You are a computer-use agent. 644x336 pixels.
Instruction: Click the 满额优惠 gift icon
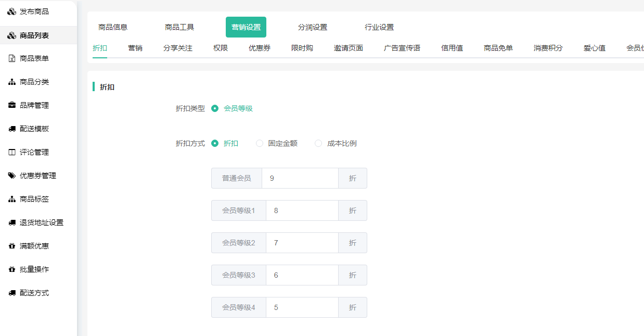(12, 246)
